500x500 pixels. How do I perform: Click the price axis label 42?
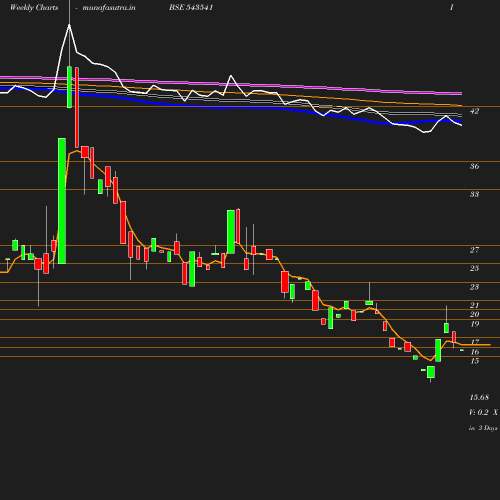(474, 111)
